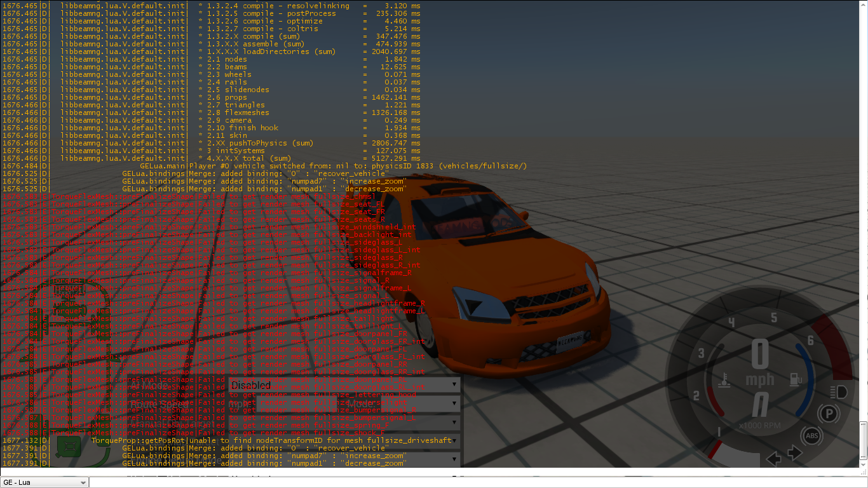Click the 'pushToPhysics (sum)' log line
The image size is (868, 488).
211,143
